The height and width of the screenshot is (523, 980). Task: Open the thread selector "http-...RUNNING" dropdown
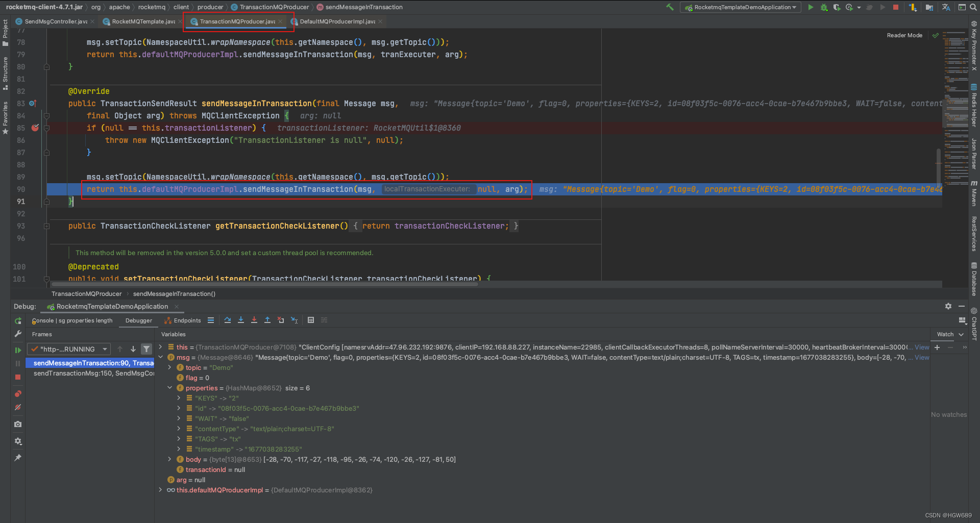(69, 349)
